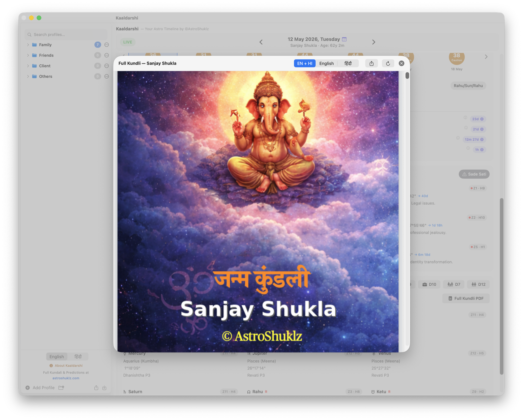This screenshot has height=420, width=523.
Task: Open options for Friends folder
Action: pyautogui.click(x=106, y=55)
